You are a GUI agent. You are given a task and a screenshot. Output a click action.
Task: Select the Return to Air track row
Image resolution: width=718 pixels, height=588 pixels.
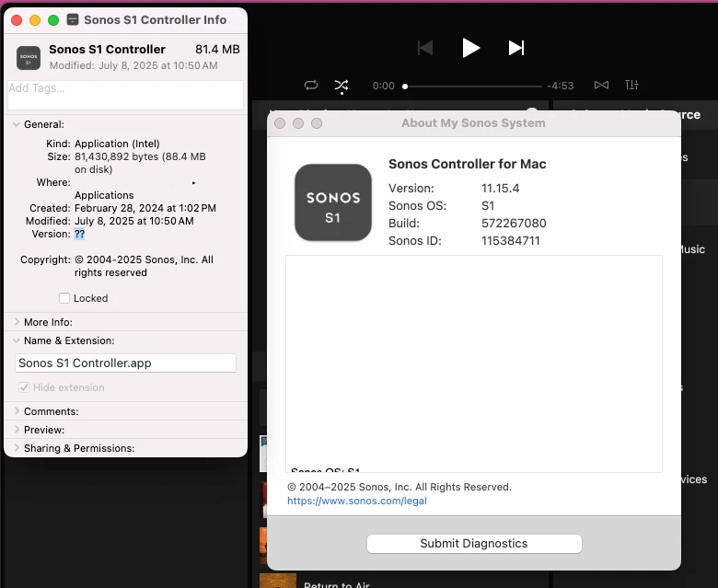click(337, 584)
